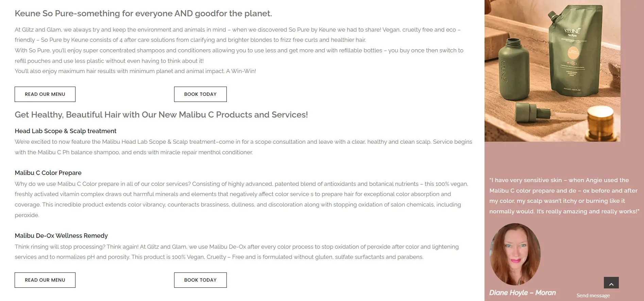The width and height of the screenshot is (644, 301).
Task: Select the Head Lab Scope & Scalp treatment subheading
Action: 65,131
